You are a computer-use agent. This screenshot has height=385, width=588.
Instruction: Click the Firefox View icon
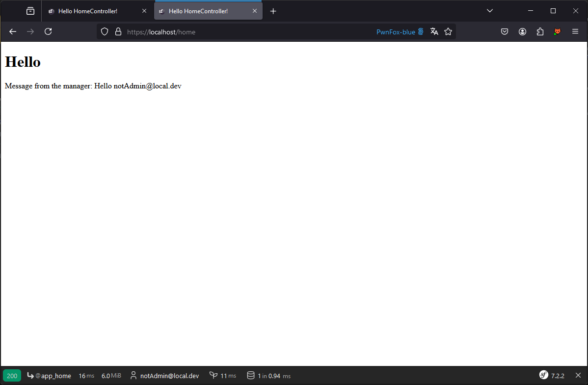pos(30,11)
